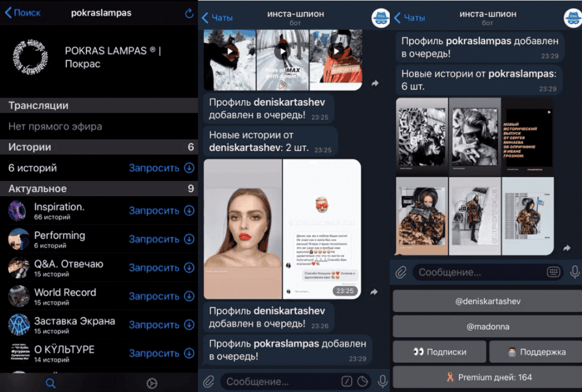Tap the Premium дней: 164 button

pos(487,377)
